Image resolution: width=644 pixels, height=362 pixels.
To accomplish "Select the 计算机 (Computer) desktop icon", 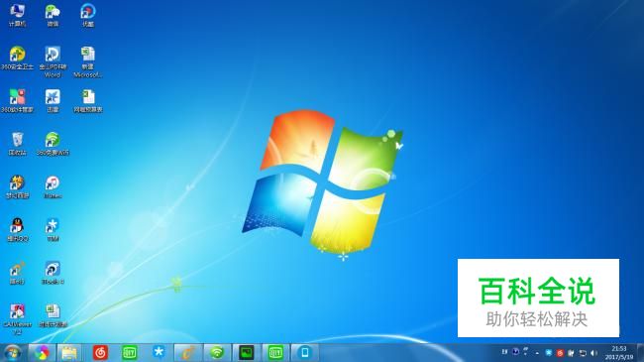I will click(x=17, y=15).
